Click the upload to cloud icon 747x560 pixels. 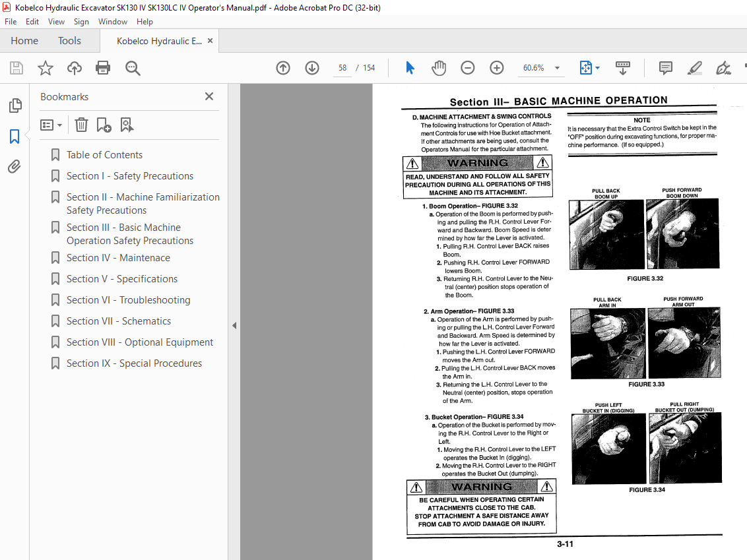pyautogui.click(x=75, y=68)
